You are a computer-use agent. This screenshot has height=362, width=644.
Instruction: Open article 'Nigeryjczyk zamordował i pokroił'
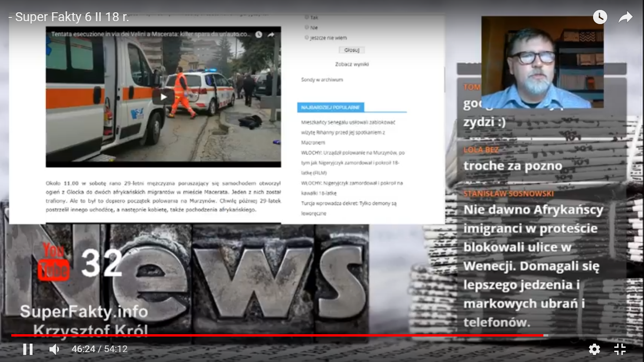click(x=352, y=188)
